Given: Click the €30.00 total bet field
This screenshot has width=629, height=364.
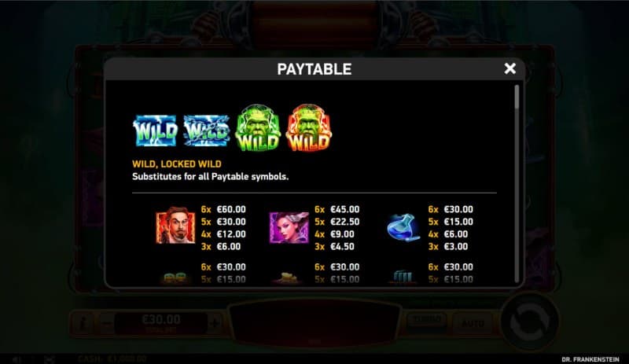Looking at the screenshot, I should (x=161, y=322).
